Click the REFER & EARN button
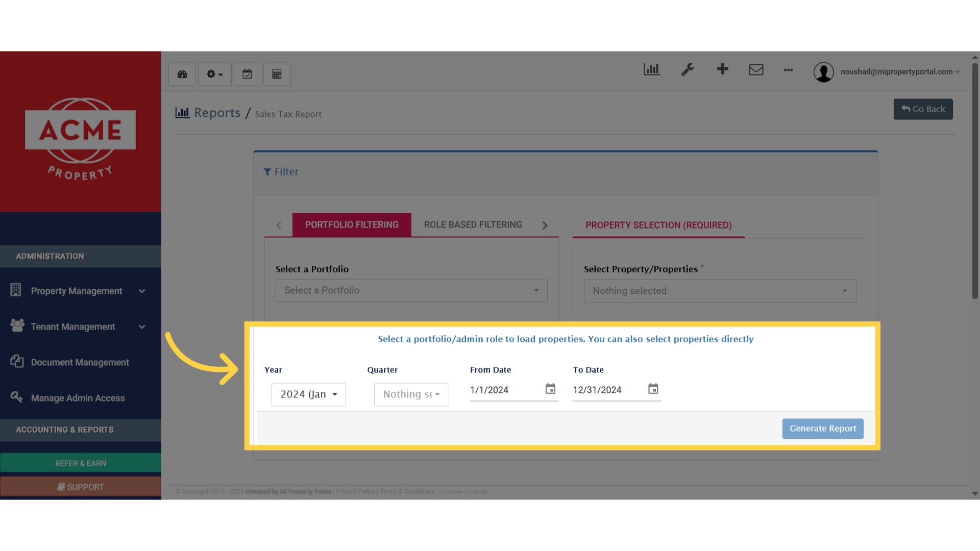This screenshot has width=980, height=551. [81, 463]
